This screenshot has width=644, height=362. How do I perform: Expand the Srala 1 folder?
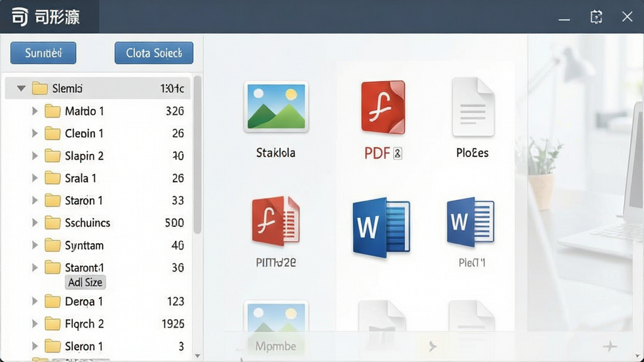tap(35, 178)
